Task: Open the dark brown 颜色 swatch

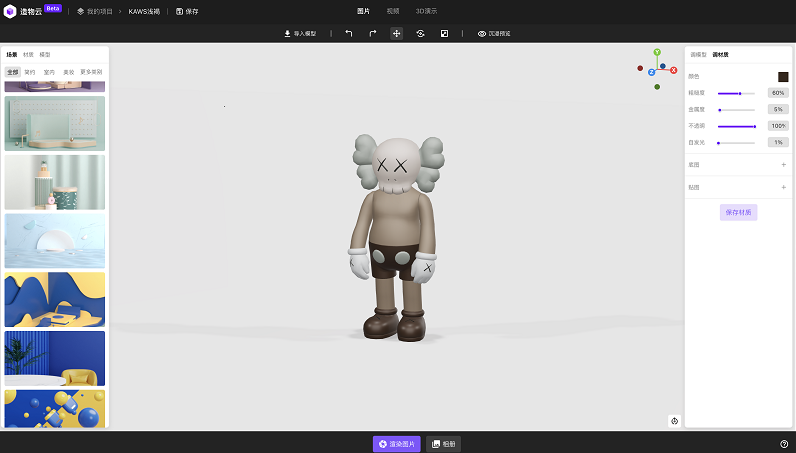Action: click(783, 76)
